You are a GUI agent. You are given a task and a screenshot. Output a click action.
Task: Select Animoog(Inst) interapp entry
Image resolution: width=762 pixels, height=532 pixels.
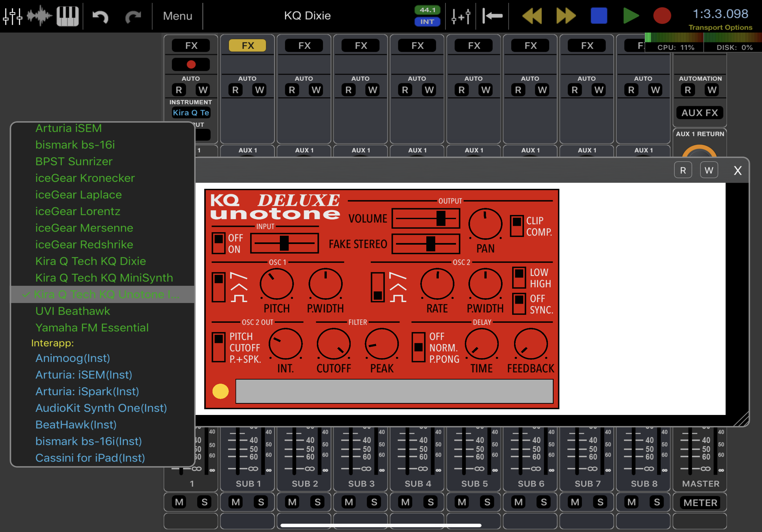[73, 358]
